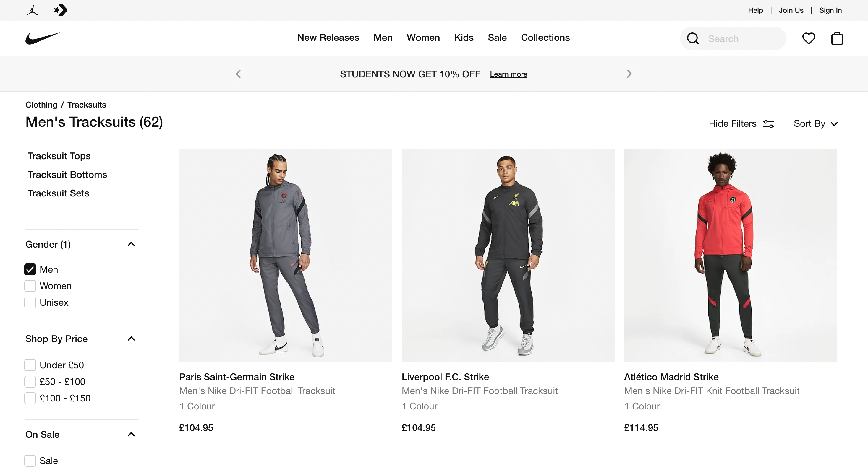Go to Nike home via swoosh logo
The image size is (868, 475).
(x=43, y=38)
